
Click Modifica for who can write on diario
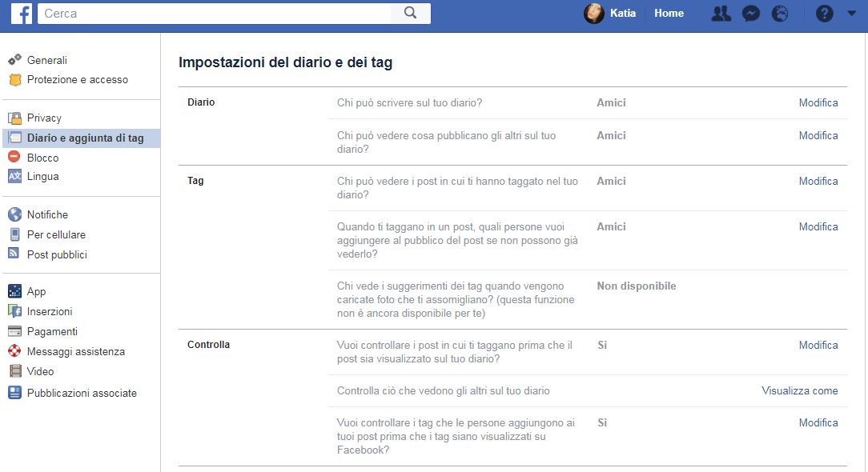818,102
